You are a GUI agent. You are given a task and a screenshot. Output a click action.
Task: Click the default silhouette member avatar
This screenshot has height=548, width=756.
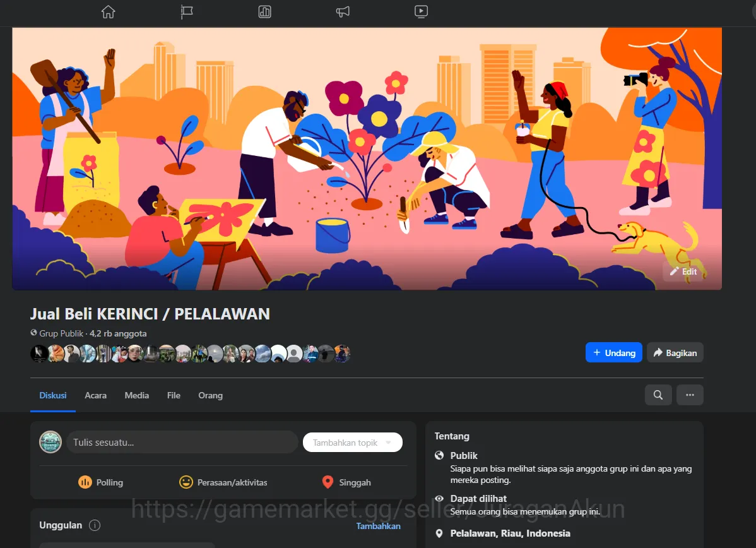pos(294,354)
